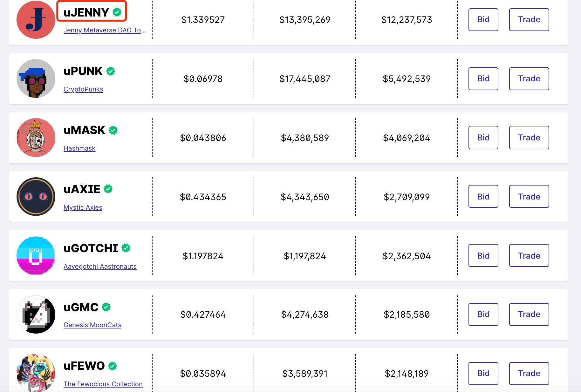Click verified checkmark beside uGOTCHI
The width and height of the screenshot is (581, 392).
pos(126,248)
